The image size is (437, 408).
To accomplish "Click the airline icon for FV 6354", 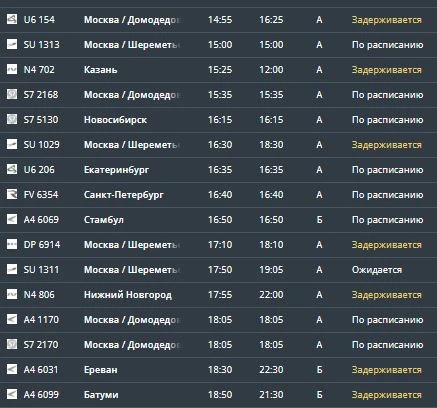I will [x=12, y=194].
